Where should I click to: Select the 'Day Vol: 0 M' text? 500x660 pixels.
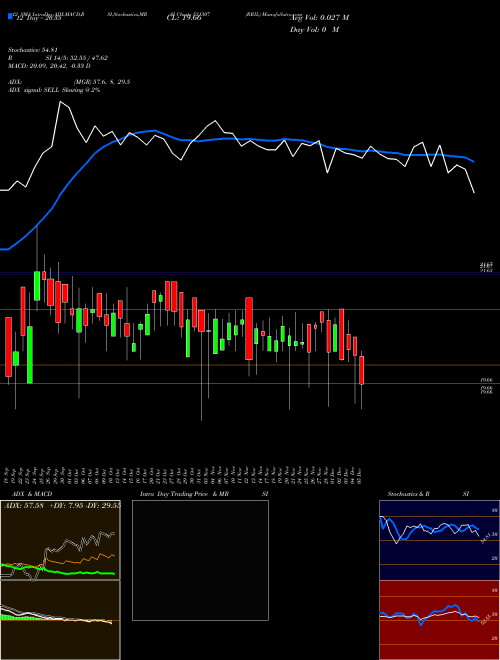[x=314, y=30]
